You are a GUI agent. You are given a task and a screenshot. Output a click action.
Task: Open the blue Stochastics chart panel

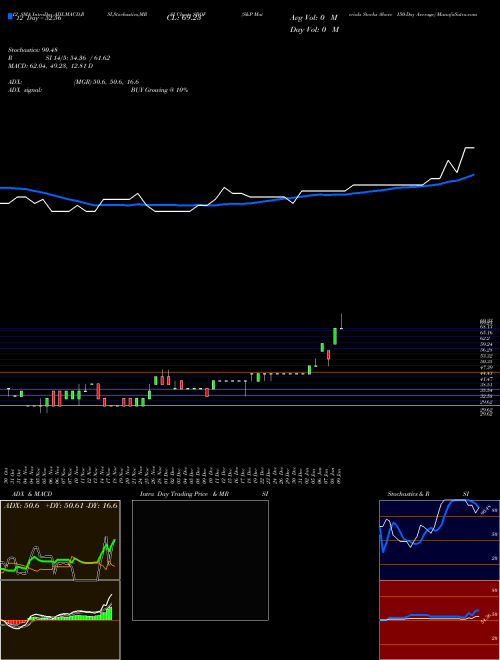point(439,540)
